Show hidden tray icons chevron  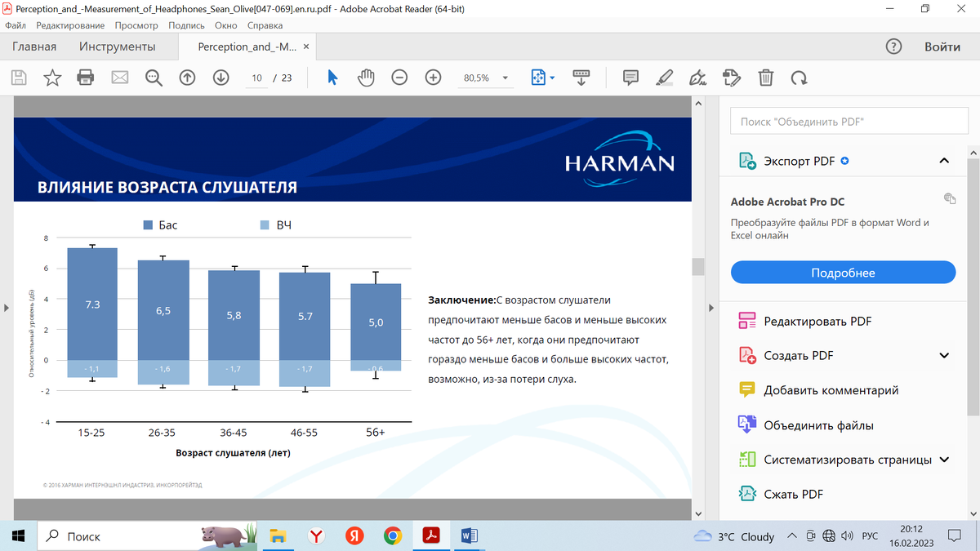791,536
